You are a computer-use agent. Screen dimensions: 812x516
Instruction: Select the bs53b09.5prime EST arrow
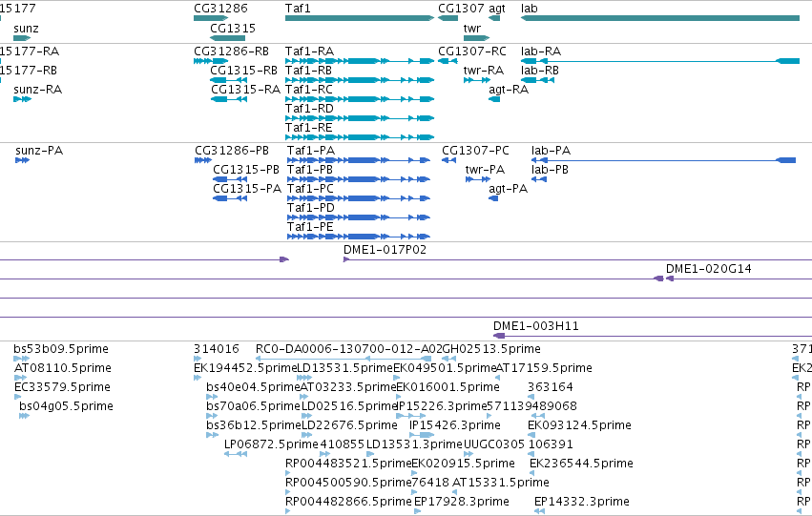click(x=21, y=359)
